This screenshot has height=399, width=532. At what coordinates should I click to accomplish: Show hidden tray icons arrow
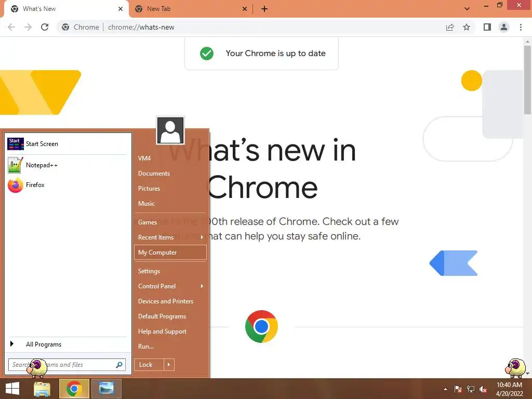(445, 389)
